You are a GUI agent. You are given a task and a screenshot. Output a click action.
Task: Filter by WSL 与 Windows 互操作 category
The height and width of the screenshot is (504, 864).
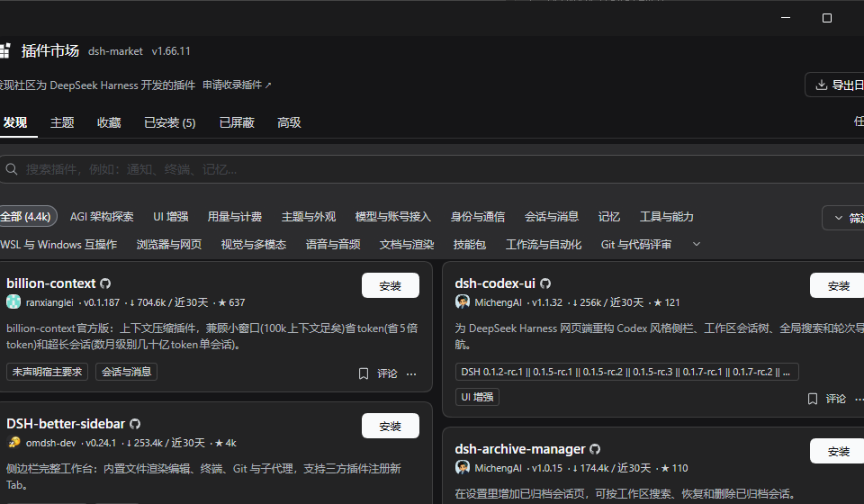tap(58, 244)
